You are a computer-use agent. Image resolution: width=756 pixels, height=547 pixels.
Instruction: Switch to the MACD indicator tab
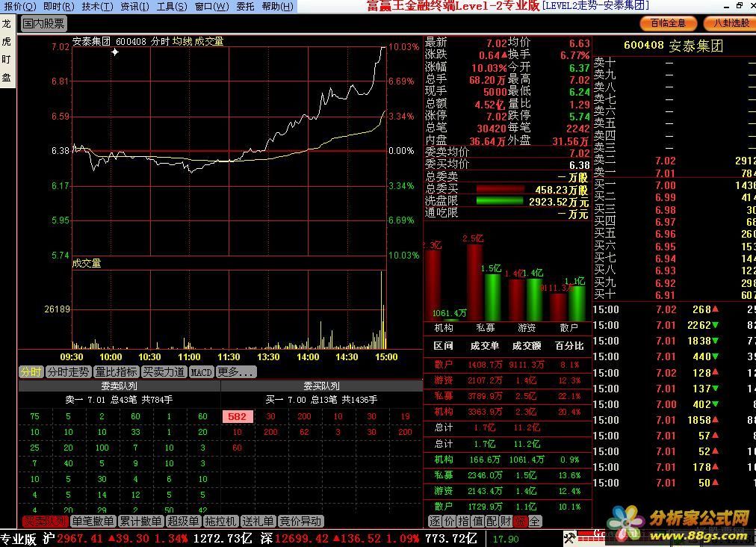pos(201,372)
